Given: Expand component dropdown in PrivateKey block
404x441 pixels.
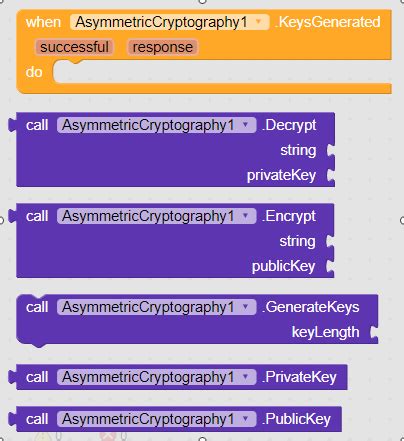Looking at the screenshot, I should (156, 377).
